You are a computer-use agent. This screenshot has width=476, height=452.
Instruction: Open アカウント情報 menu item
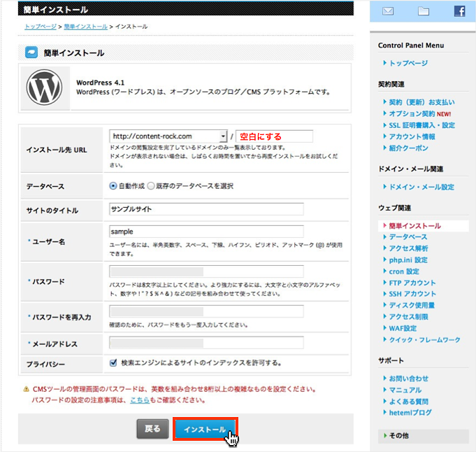(412, 136)
